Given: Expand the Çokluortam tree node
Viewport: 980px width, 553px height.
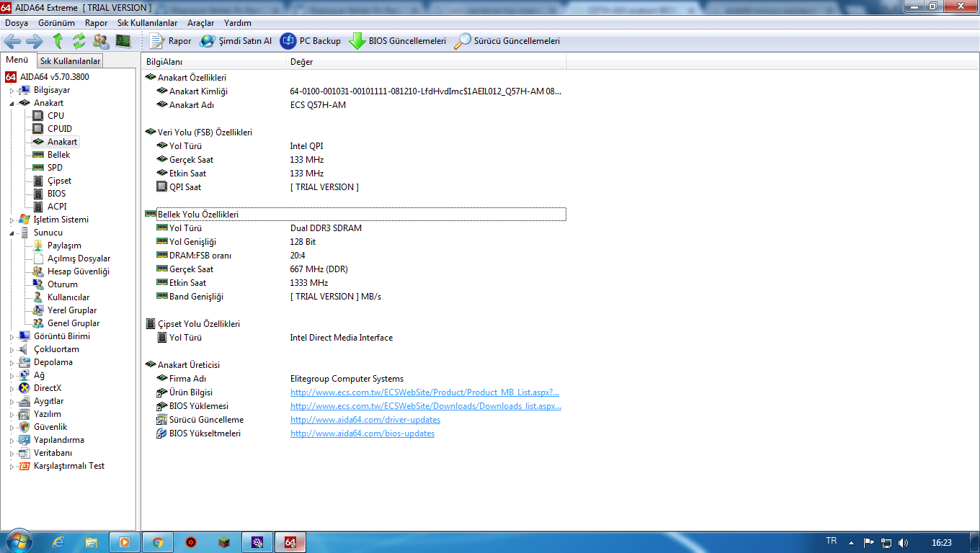Looking at the screenshot, I should point(12,350).
